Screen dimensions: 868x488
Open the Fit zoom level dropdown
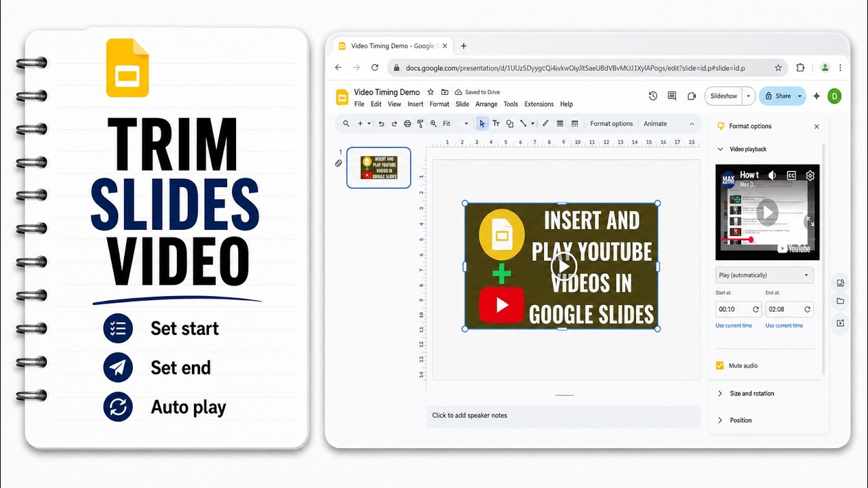pos(456,123)
